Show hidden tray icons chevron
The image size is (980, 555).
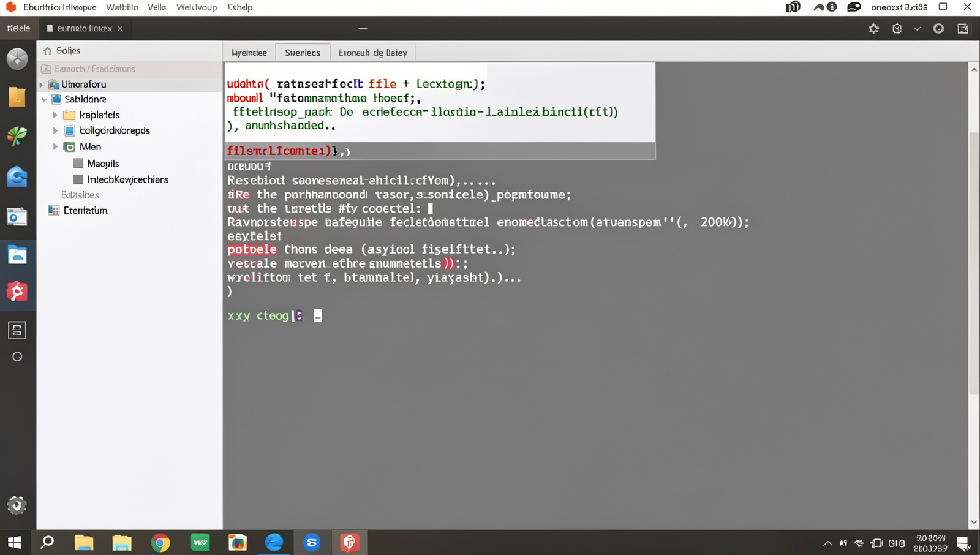pos(827,543)
